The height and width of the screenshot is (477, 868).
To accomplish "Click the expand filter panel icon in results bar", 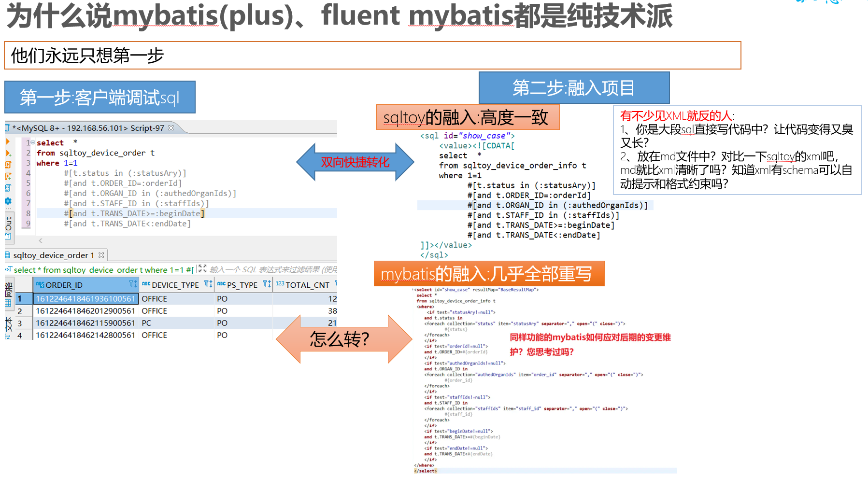I will 201,269.
